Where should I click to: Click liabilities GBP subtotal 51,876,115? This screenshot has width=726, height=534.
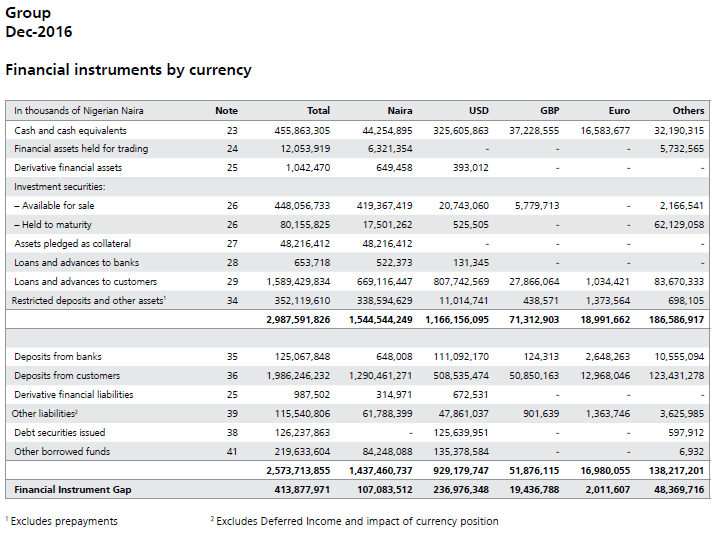[534, 471]
